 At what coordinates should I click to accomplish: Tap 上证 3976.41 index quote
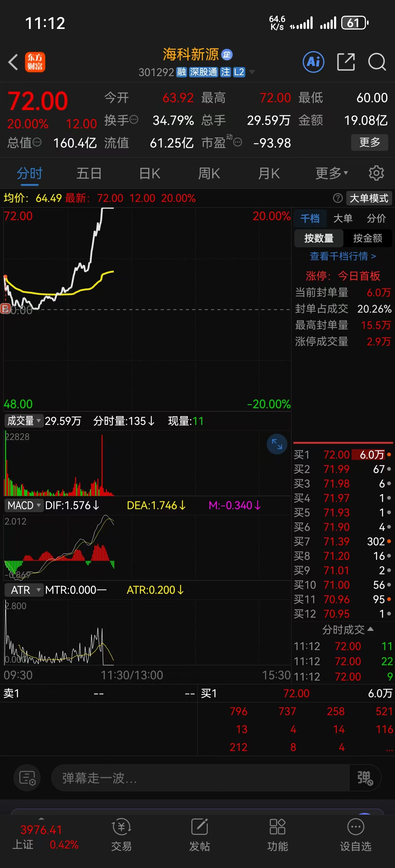coord(45,837)
